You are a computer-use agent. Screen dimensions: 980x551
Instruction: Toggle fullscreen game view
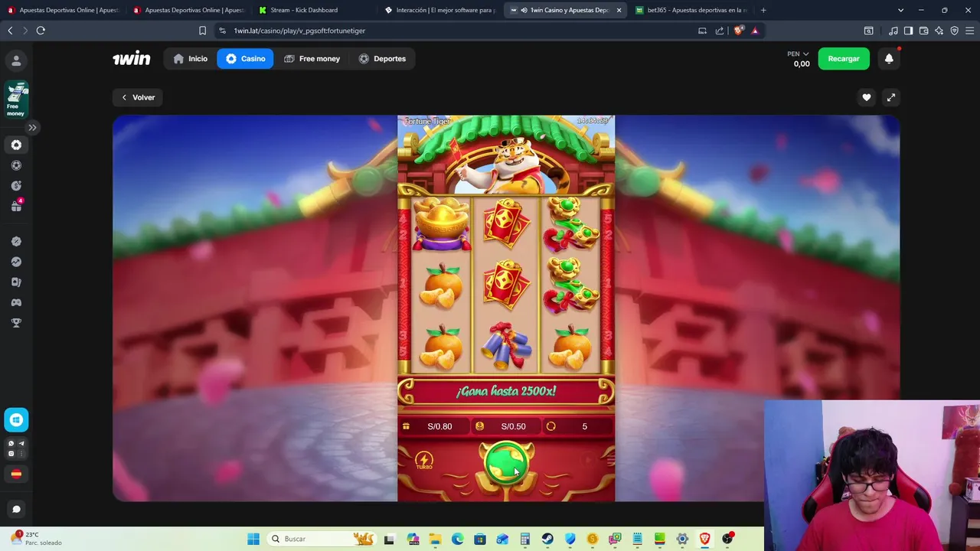click(x=890, y=97)
